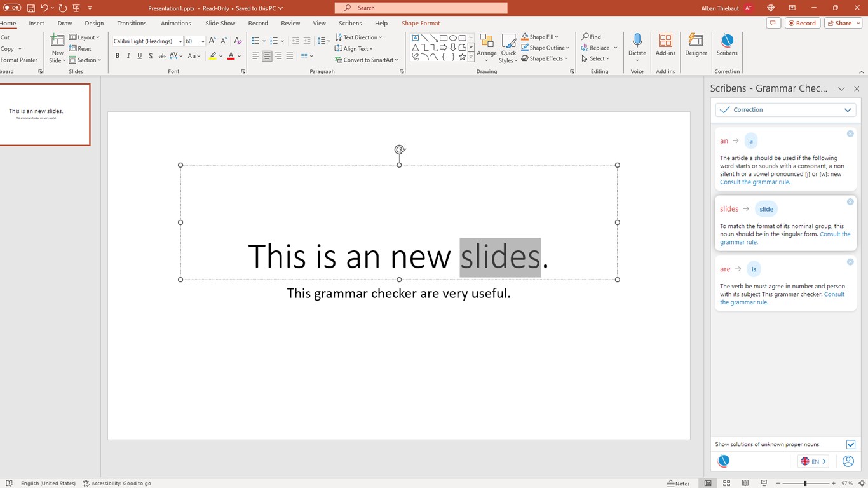Screen dimensions: 868x488
Task: Click the Arrange tool icon
Action: pyautogui.click(x=487, y=44)
